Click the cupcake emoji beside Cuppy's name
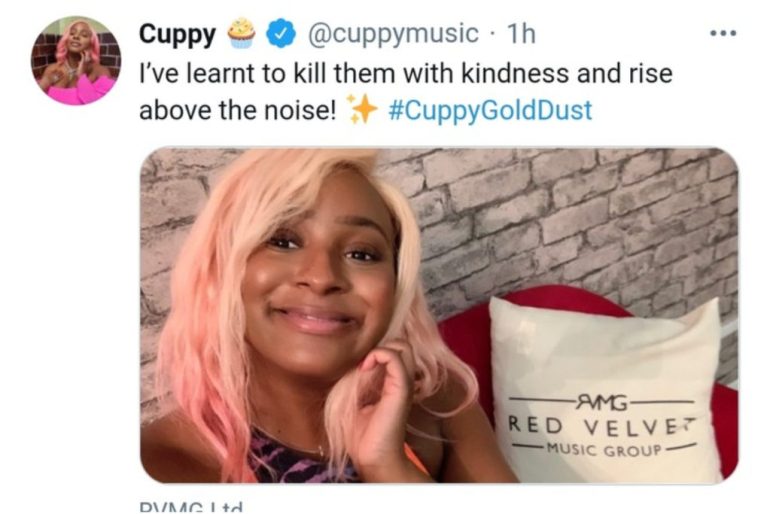Screen dimensions: 770x514 (x=241, y=33)
